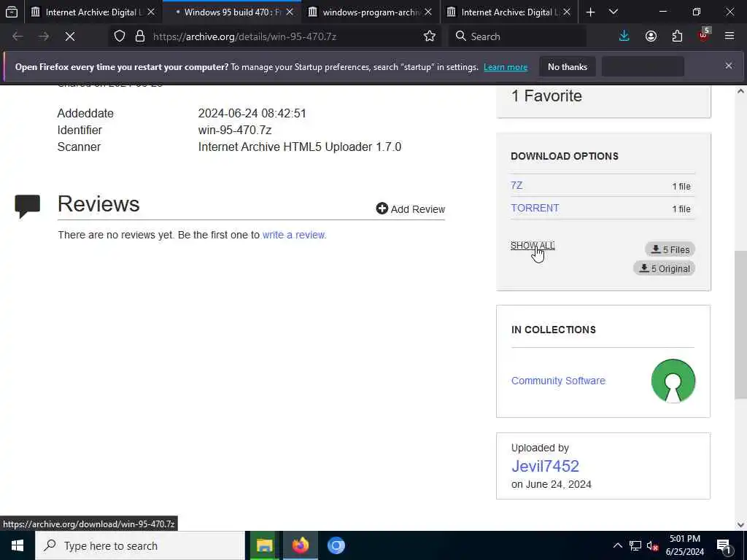Go forward to next page
This screenshot has width=747, height=560.
[44, 36]
